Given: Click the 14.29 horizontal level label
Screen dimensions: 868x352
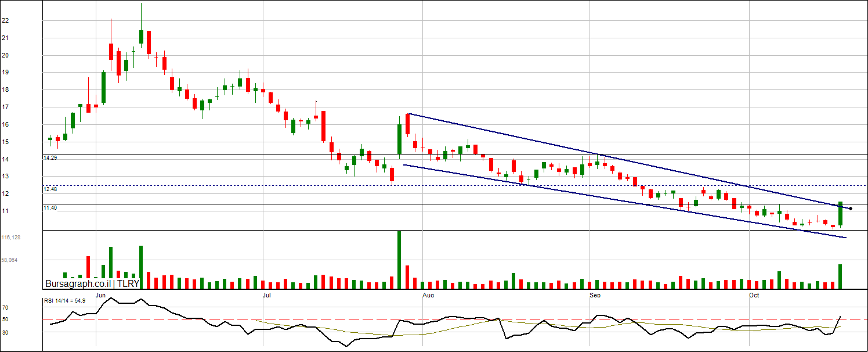Looking at the screenshot, I should click(51, 158).
